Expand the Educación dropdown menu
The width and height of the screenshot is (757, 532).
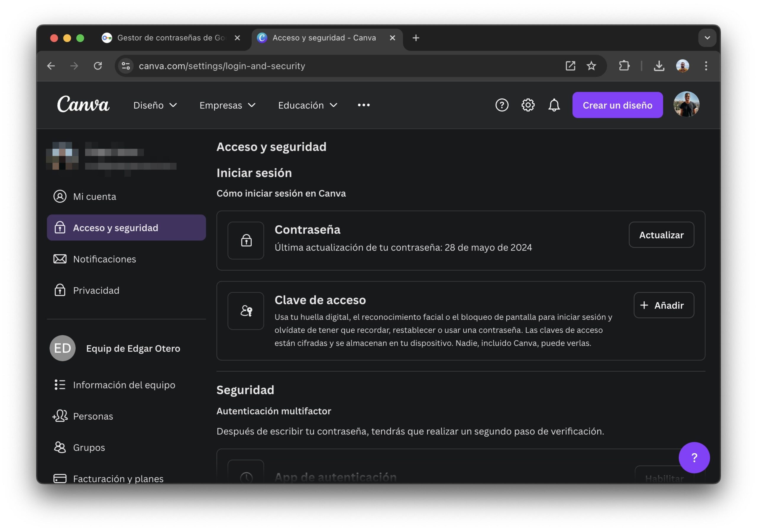tap(308, 105)
